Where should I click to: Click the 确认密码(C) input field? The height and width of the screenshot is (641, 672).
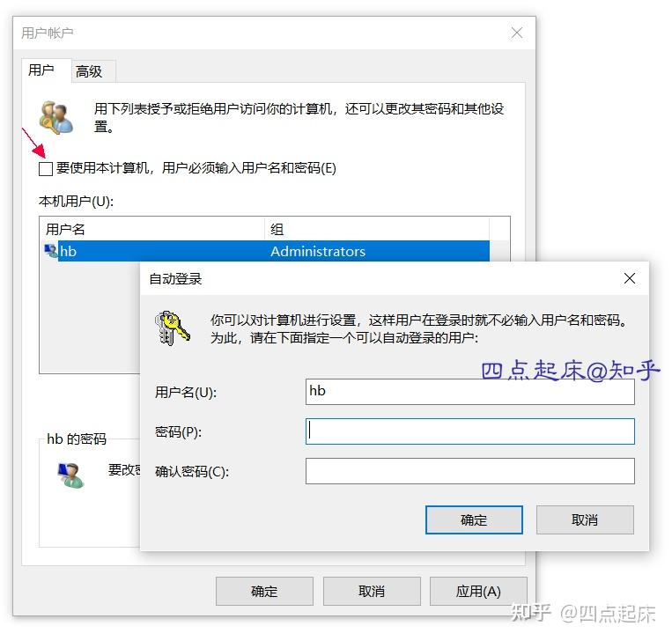[469, 471]
